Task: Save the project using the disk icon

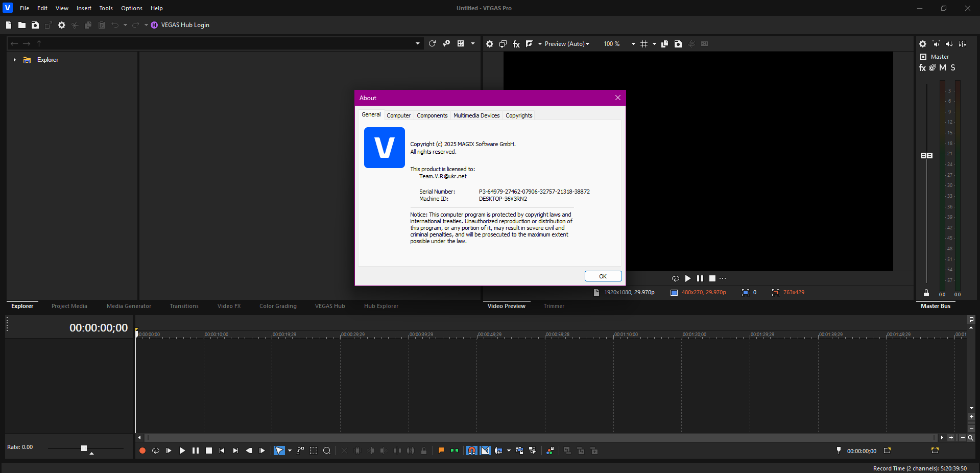Action: pyautogui.click(x=35, y=25)
